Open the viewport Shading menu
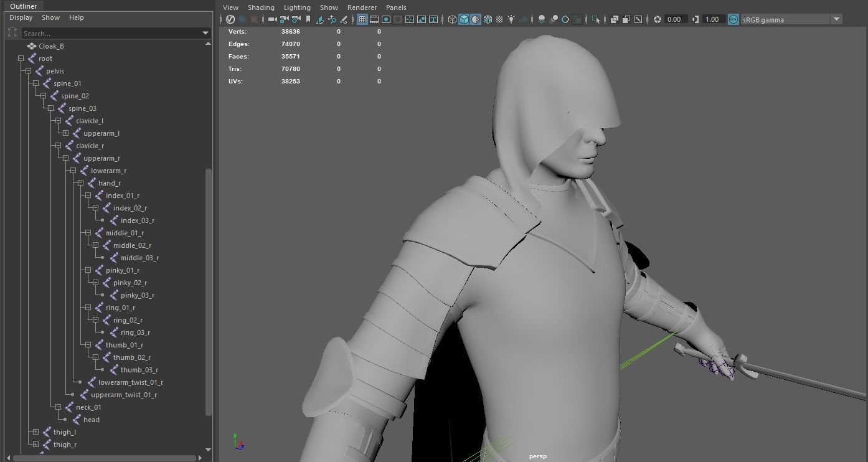This screenshot has width=868, height=462. pos(261,7)
